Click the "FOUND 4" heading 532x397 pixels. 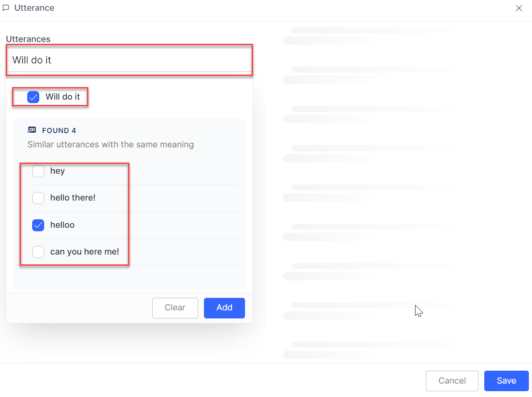(x=59, y=130)
